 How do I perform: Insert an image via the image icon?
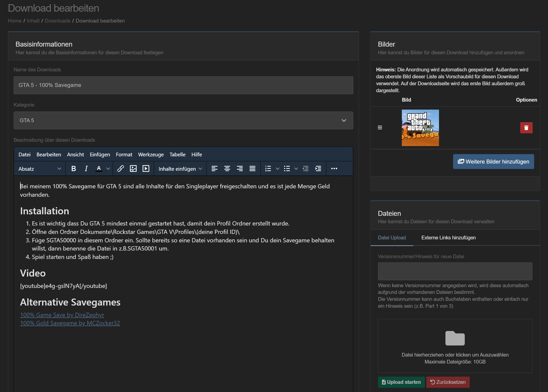pyautogui.click(x=133, y=169)
